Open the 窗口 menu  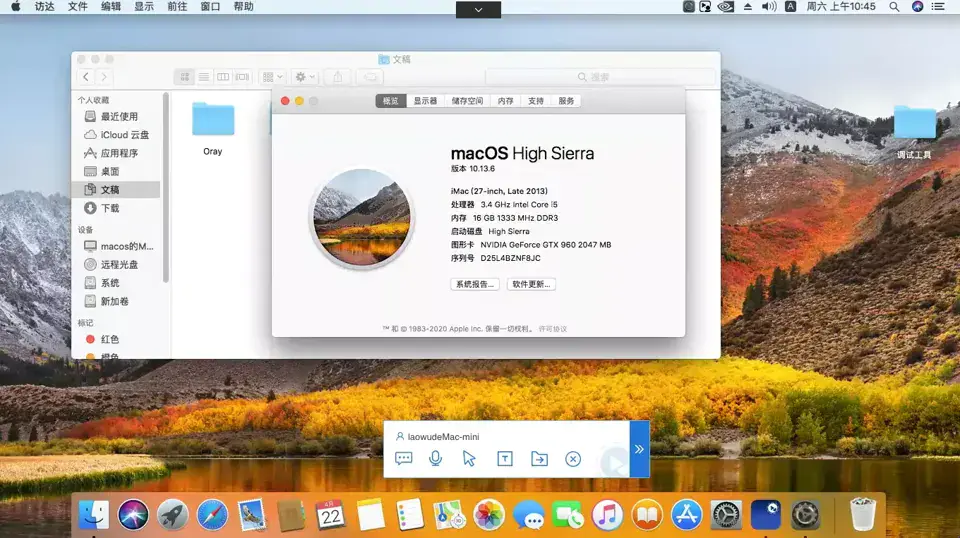coord(210,7)
